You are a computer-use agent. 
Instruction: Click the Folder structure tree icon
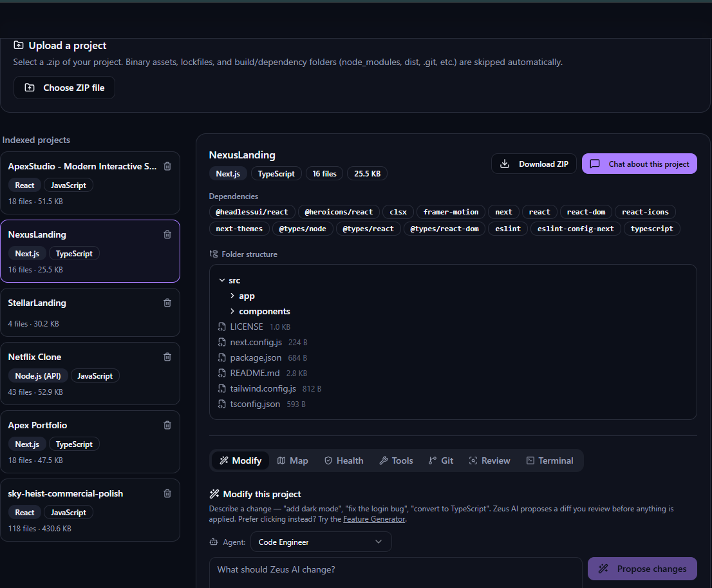coord(214,254)
